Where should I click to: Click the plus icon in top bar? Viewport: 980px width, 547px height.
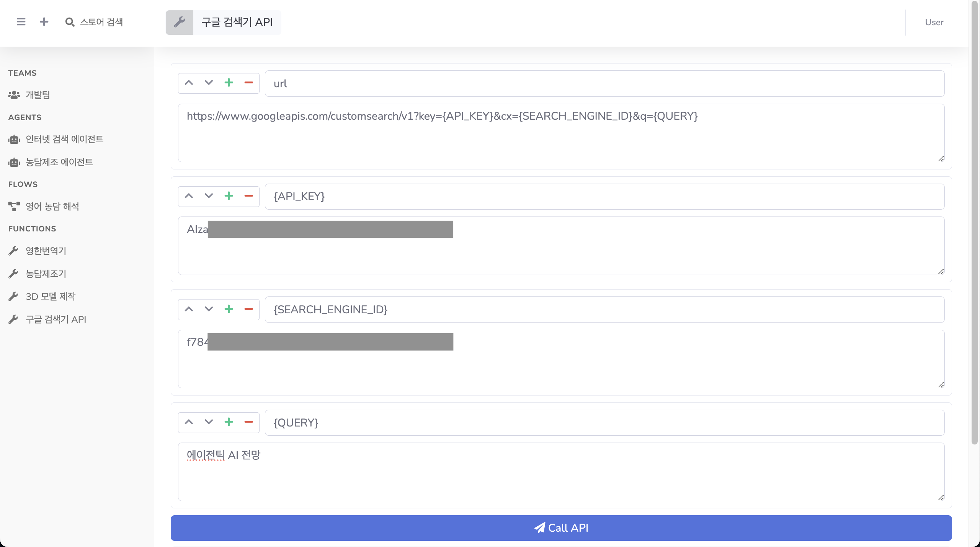(x=44, y=22)
